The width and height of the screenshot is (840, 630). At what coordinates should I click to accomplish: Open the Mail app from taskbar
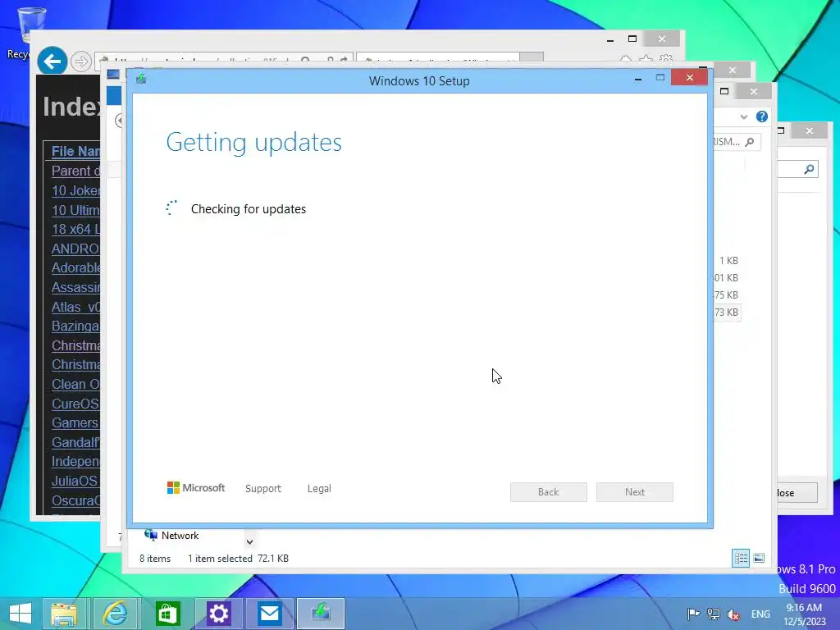point(269,614)
